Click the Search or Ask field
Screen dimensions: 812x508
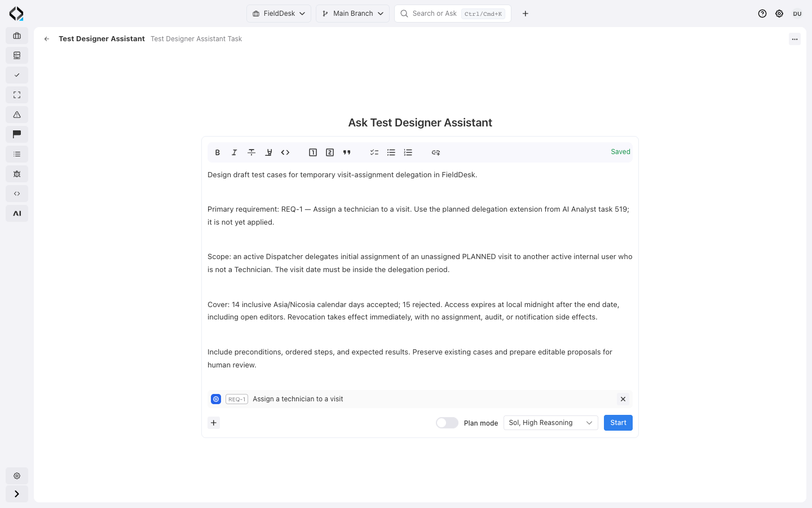(453, 14)
